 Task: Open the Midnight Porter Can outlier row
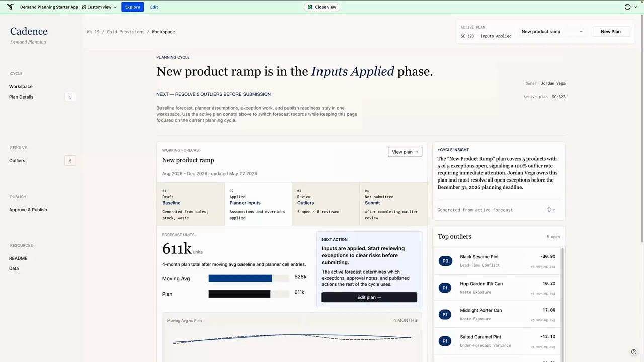coord(497,314)
